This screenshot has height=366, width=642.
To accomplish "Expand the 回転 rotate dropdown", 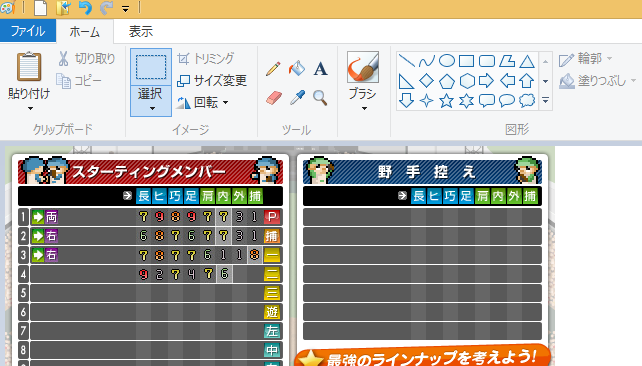I will tap(226, 102).
